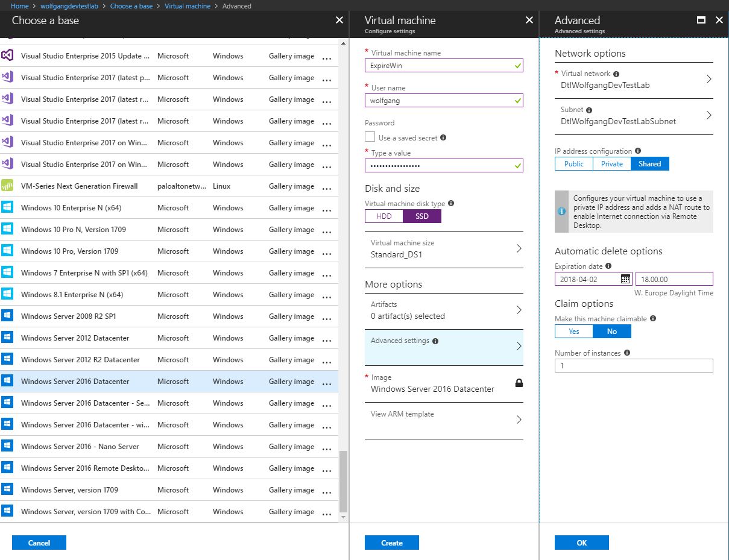Click the lock icon beside Image field
This screenshot has width=729, height=560.
[x=519, y=382]
